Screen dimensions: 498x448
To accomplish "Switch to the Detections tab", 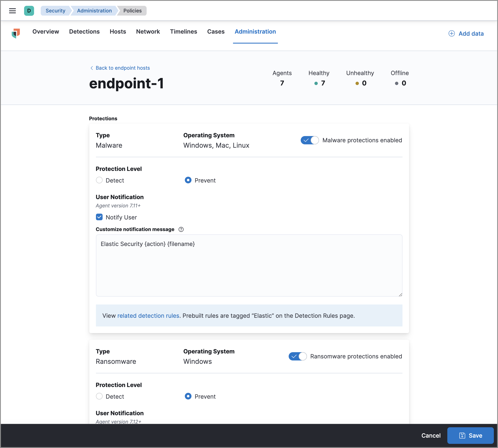I will click(x=84, y=32).
